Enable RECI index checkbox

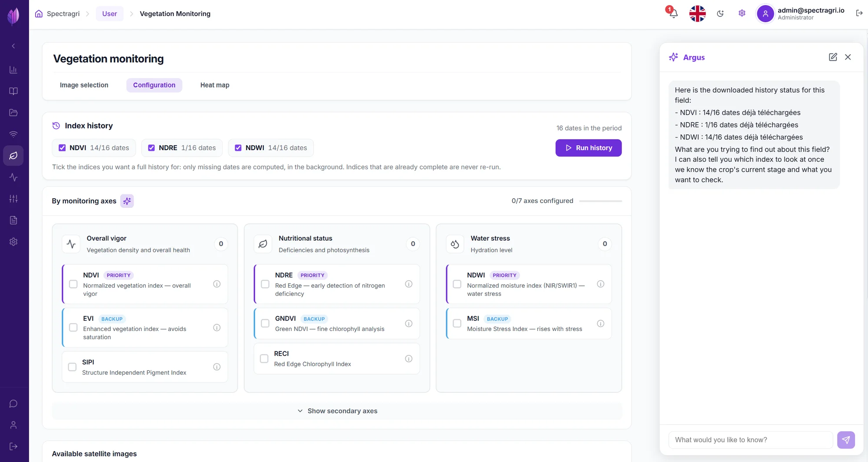(x=264, y=359)
